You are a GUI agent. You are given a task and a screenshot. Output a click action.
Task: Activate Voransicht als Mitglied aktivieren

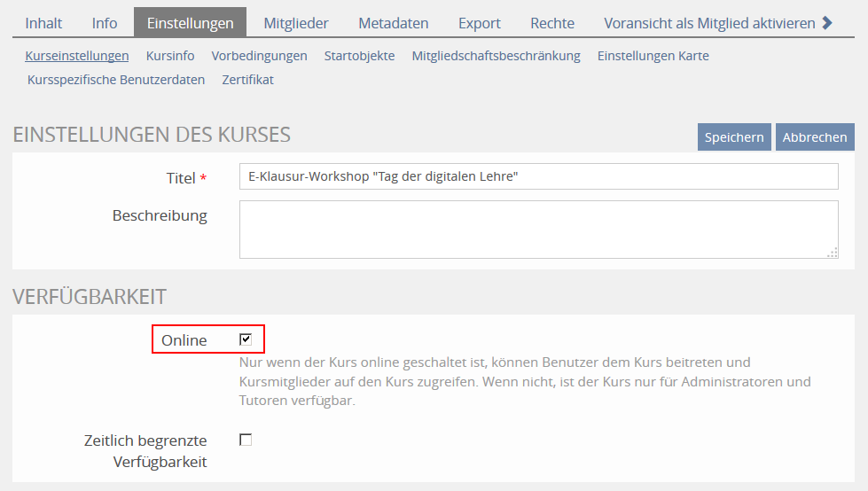pos(709,23)
